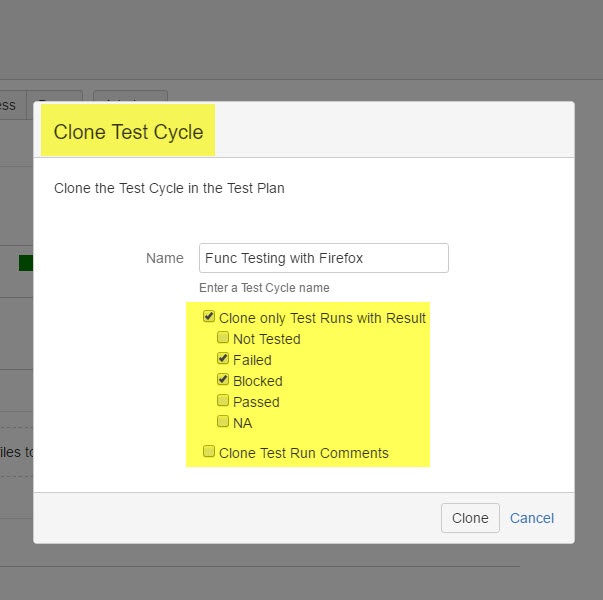Click the Cancel link

pyautogui.click(x=532, y=518)
